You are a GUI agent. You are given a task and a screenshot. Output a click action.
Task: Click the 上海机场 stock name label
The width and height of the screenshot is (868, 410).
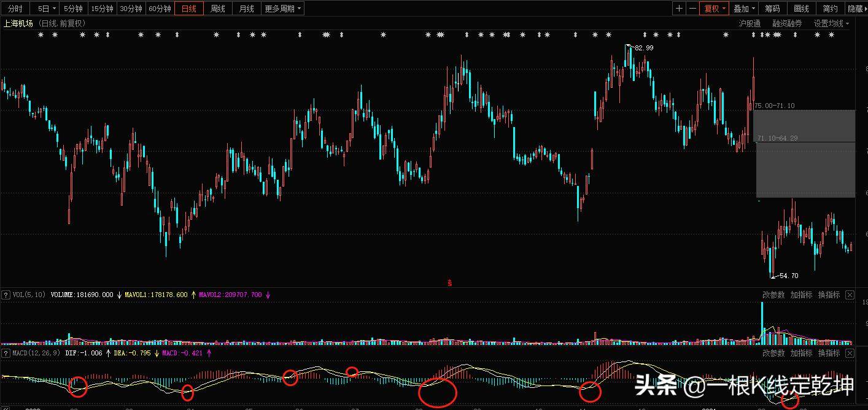(x=18, y=23)
